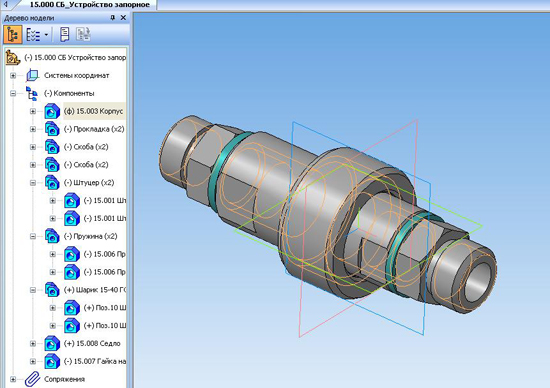Viewport: 550px width, 388px height.
Task: Click the 15.007 Гайка component icon
Action: (x=52, y=361)
